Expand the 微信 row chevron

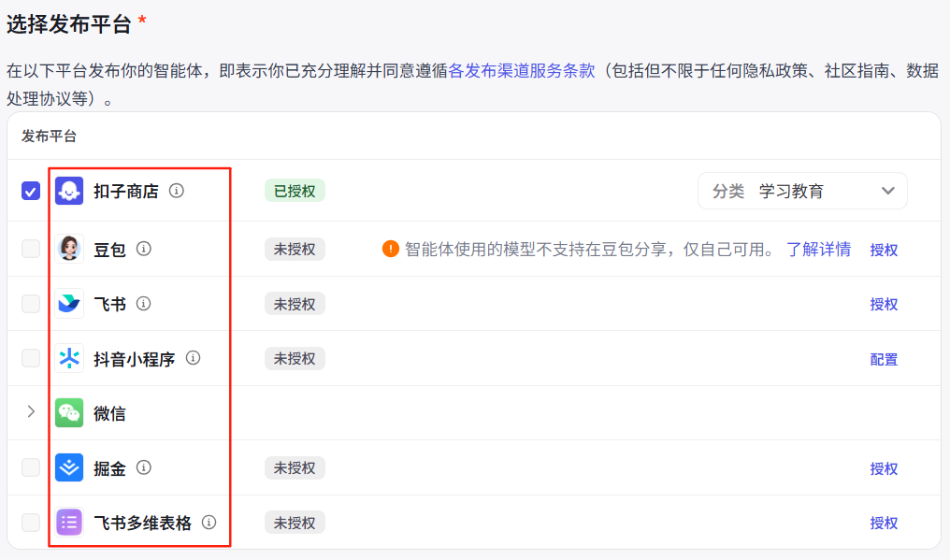(x=31, y=412)
